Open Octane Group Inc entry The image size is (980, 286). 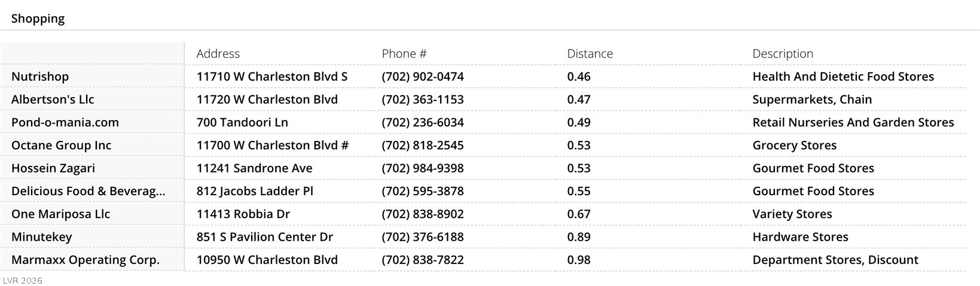61,146
